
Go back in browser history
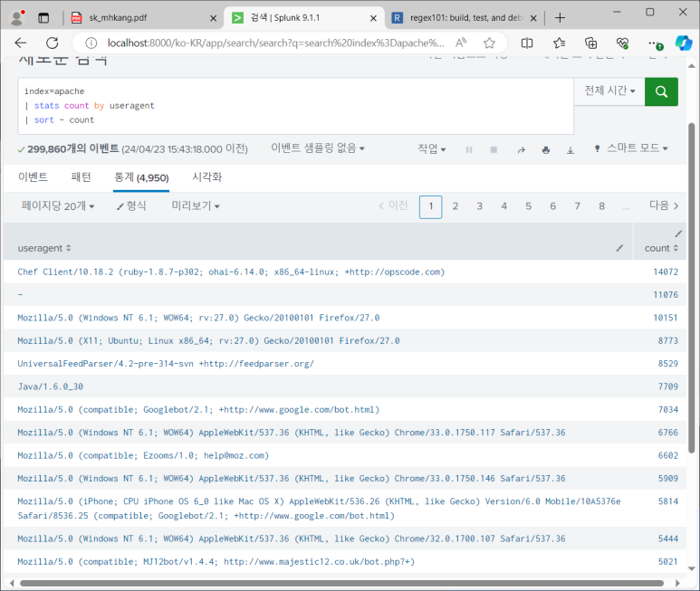21,43
